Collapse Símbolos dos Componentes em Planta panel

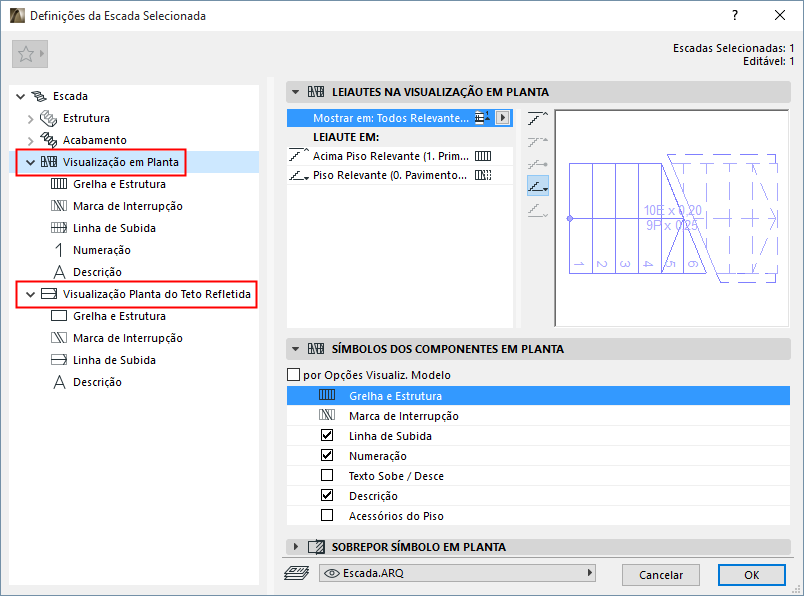pos(295,349)
